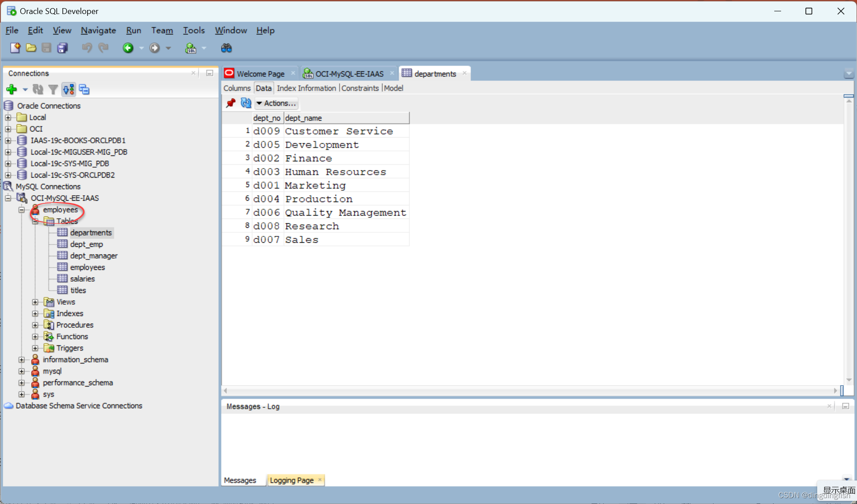Close the Logging Page tab
Screen dimensions: 857x504
(x=320, y=480)
